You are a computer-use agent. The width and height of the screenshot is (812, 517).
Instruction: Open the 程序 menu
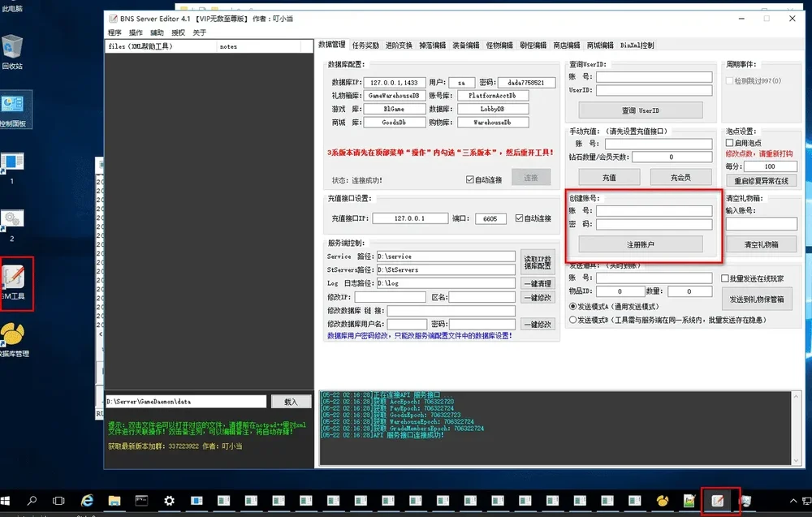click(114, 32)
